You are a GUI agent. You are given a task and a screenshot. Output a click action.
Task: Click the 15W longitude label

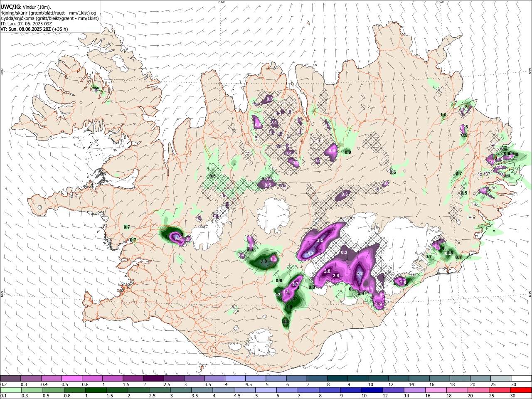click(440, 2)
